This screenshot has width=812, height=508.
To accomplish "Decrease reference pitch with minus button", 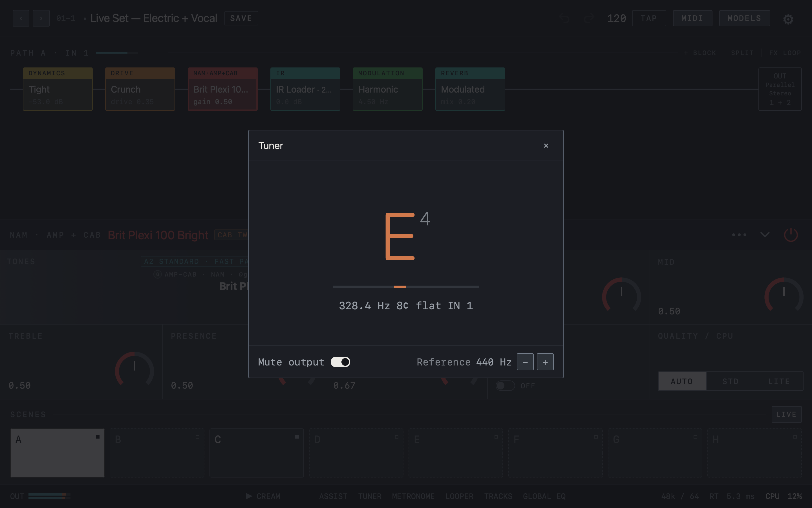I will coord(525,362).
